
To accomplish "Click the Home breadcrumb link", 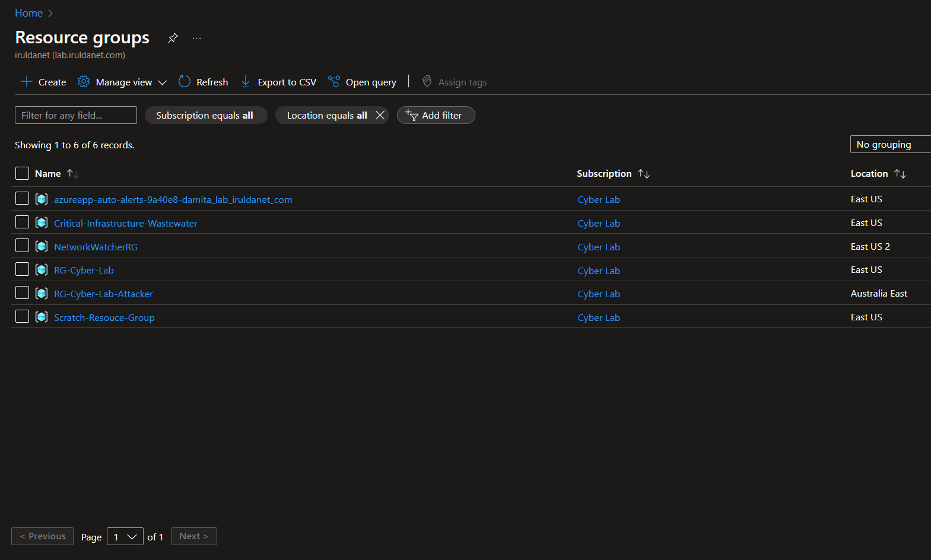I will [28, 13].
